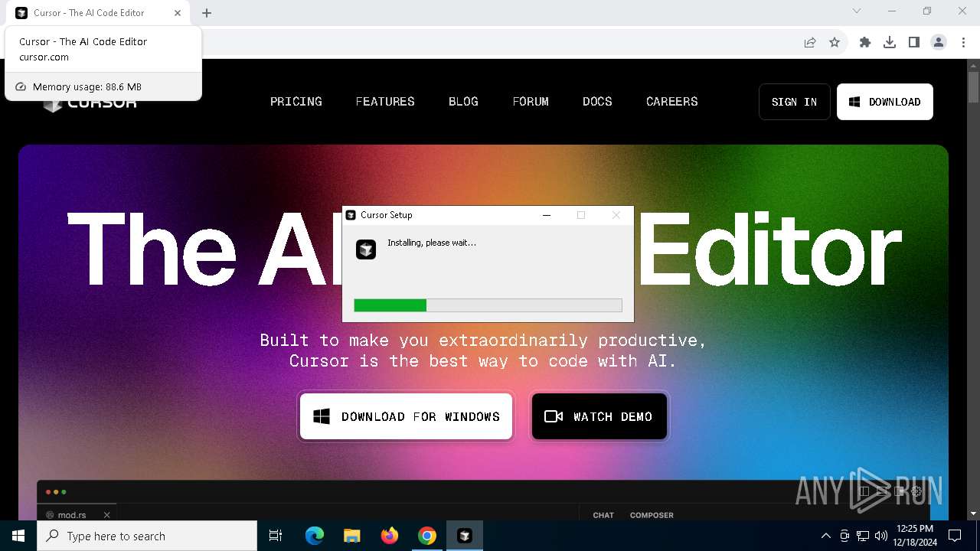This screenshot has height=551, width=980.
Task: Visit the Careers page
Action: (x=671, y=102)
